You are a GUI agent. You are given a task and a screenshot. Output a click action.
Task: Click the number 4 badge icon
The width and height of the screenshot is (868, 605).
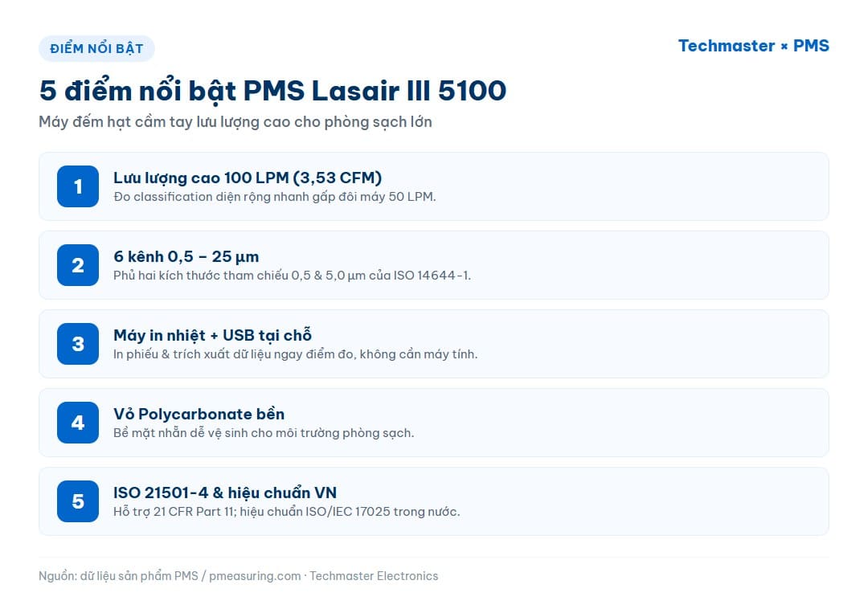(78, 423)
